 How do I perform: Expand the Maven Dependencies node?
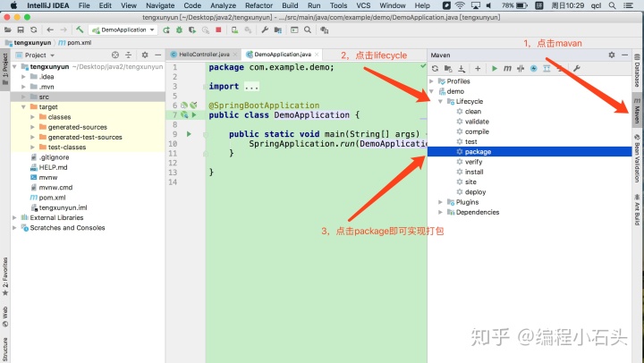tap(440, 212)
